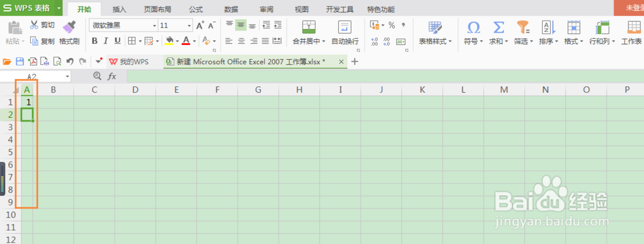The height and width of the screenshot is (244, 644).
Task: Open the Sort (排序) menu
Action: pos(548,33)
